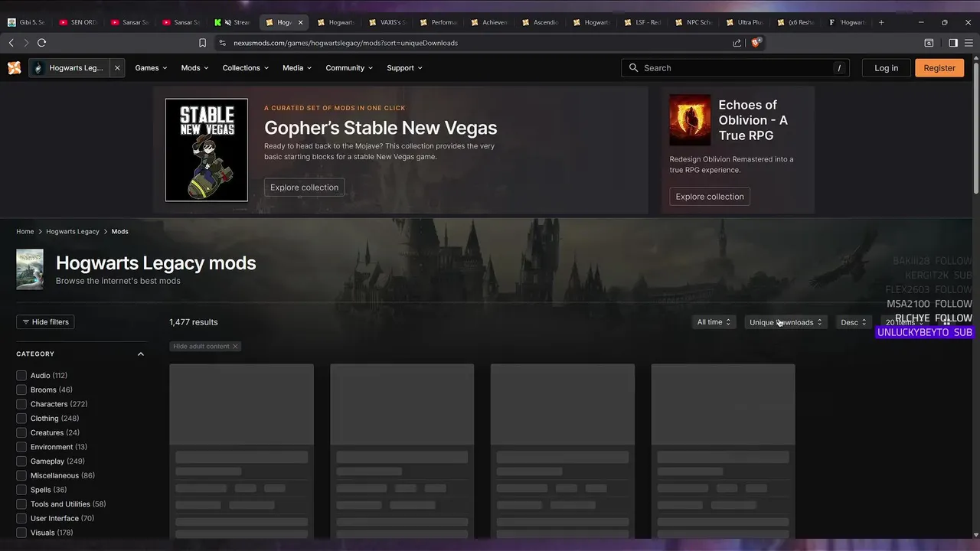Switch to the Gibi 5 browser tab
Screen dimensions: 980x551
[x=26, y=22]
